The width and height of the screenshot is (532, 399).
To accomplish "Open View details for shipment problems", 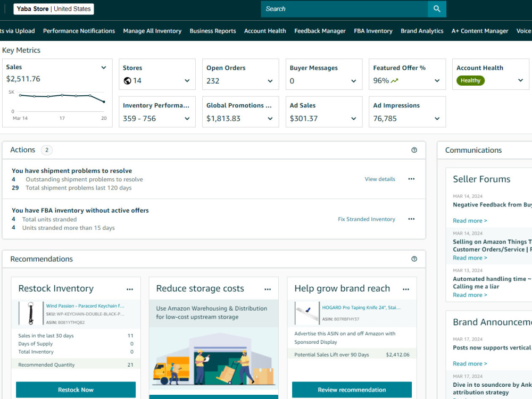I will [380, 179].
